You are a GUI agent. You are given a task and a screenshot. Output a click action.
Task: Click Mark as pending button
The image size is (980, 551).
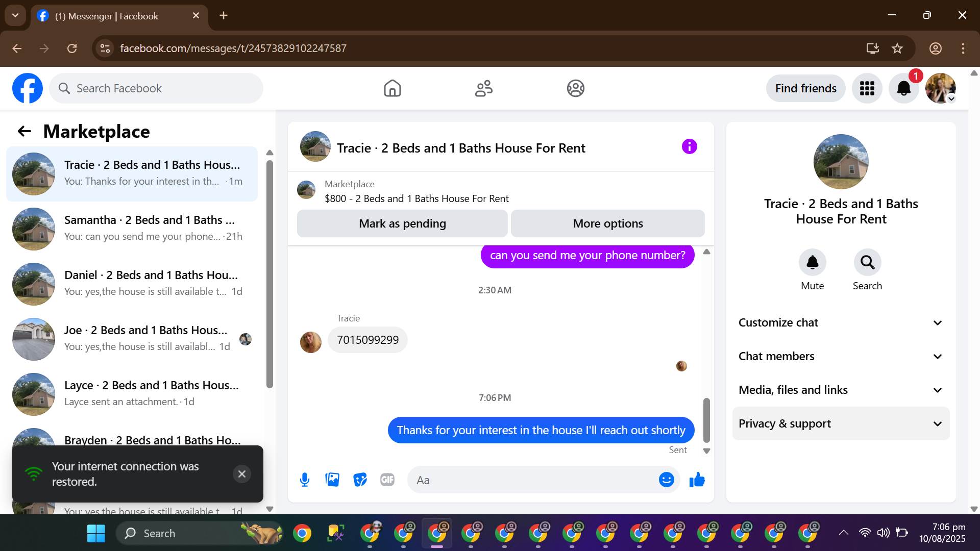click(x=402, y=224)
